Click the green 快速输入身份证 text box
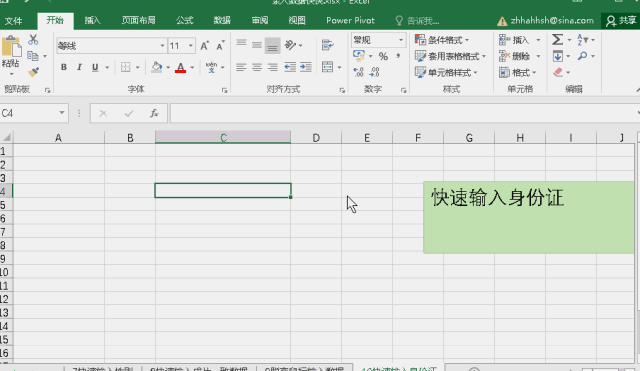 coord(529,217)
